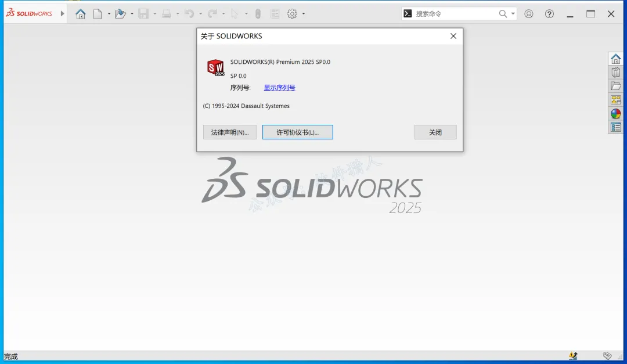Open SOLIDWORKS Resources task pane tab

pos(615,59)
